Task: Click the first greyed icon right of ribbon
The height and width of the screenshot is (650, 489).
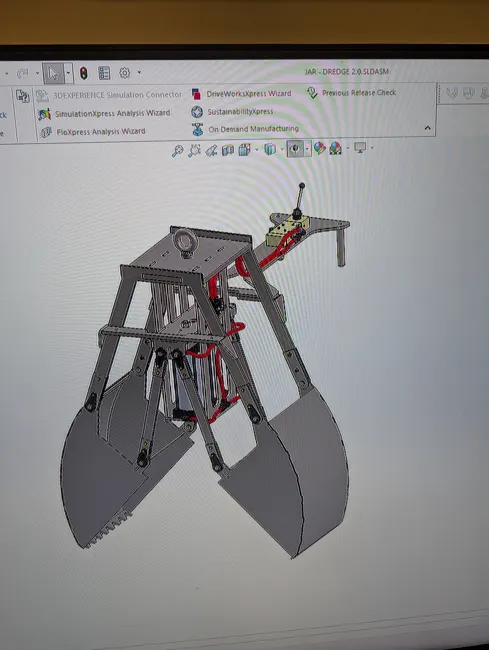Action: [452, 93]
